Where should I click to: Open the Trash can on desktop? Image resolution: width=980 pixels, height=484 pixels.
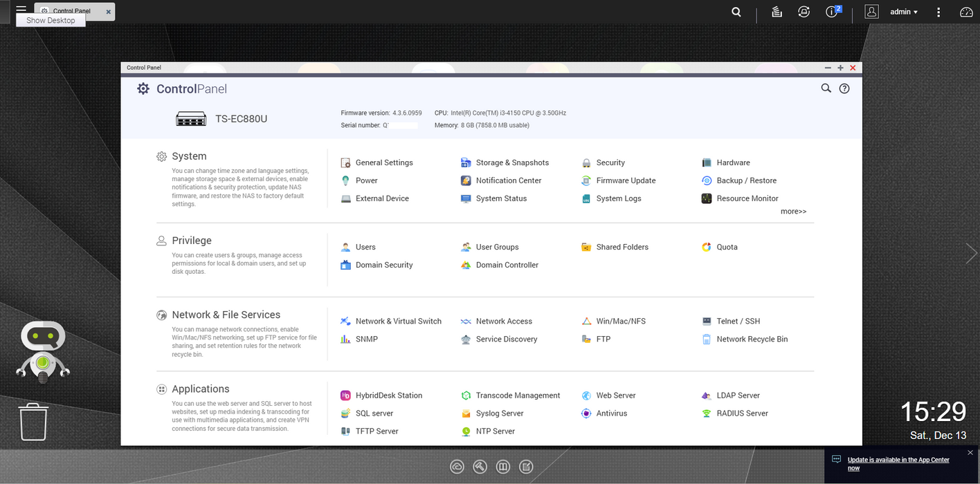pyautogui.click(x=33, y=422)
